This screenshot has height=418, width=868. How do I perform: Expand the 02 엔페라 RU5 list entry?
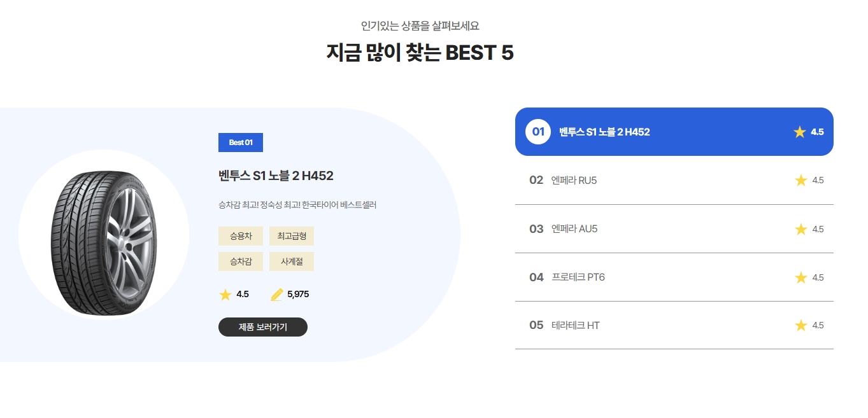(x=674, y=180)
